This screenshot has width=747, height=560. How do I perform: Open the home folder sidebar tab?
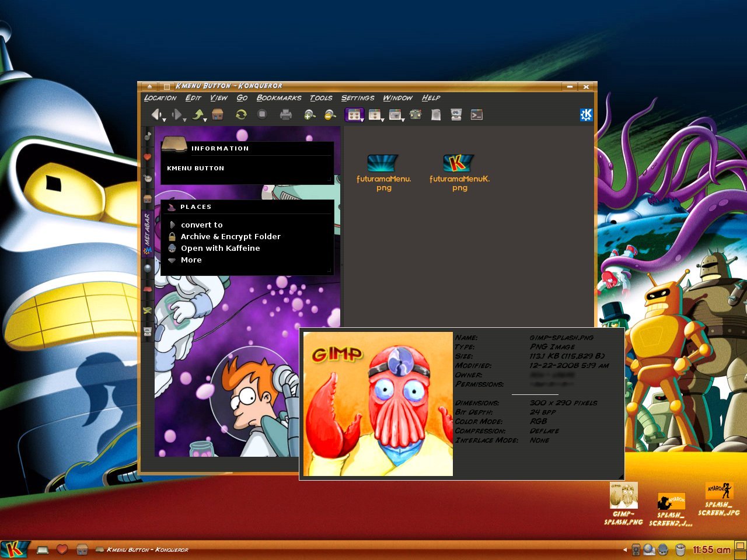(148, 199)
